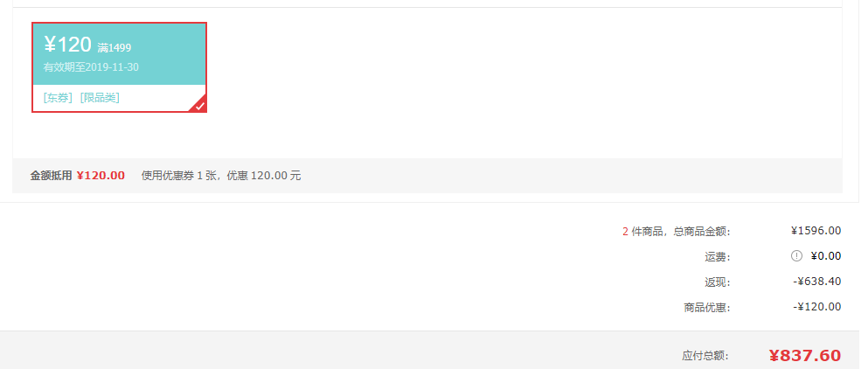Click the 运费 shipping label

pos(718,257)
